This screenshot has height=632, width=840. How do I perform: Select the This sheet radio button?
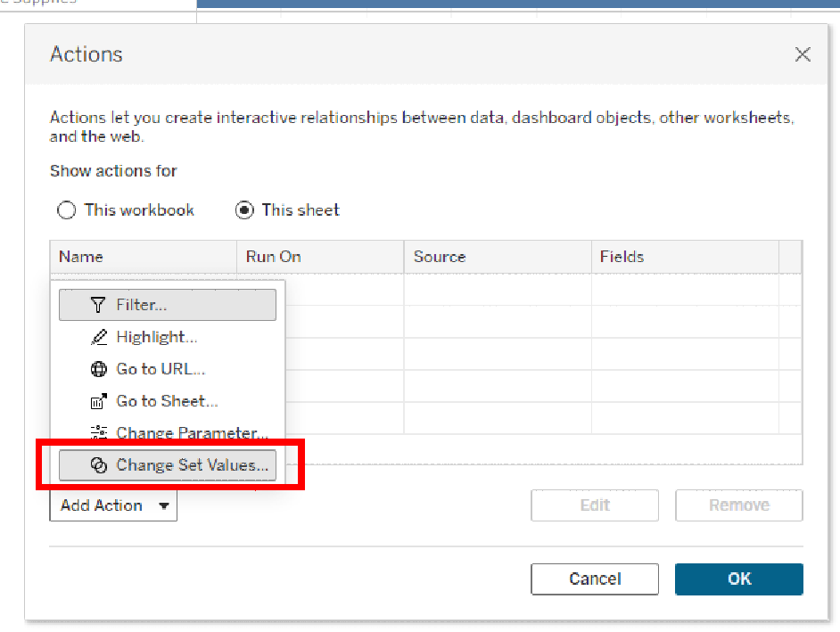[244, 210]
